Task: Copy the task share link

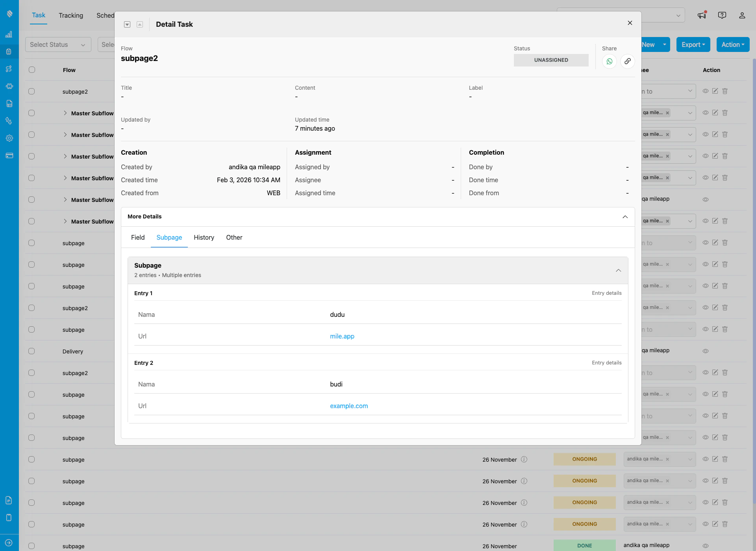Action: [x=627, y=61]
